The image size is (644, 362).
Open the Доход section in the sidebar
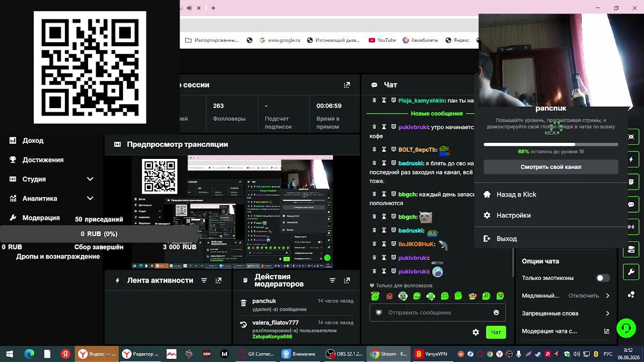point(33,141)
